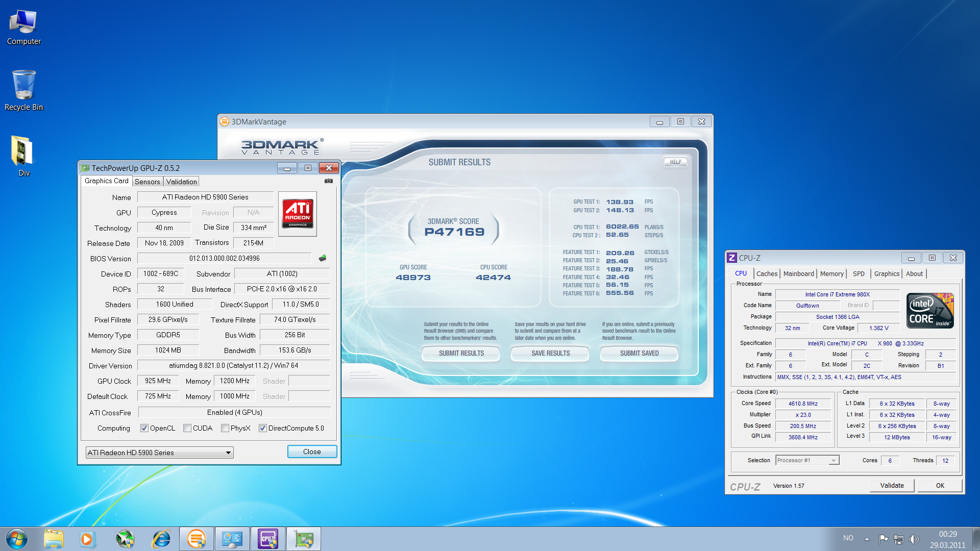Open the Div folder on desktop
The height and width of the screenshot is (551, 980).
pos(23,156)
